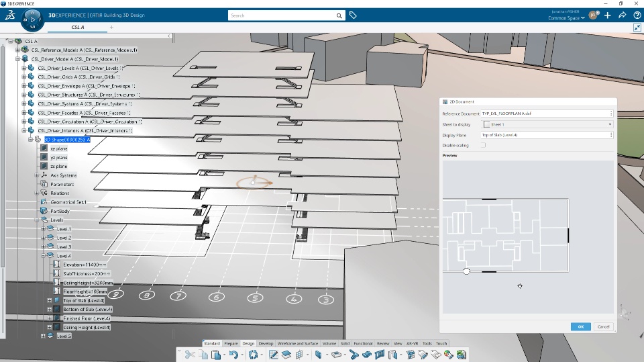Expand the Level.1 tree node
This screenshot has height=362, width=644.
(x=43, y=229)
